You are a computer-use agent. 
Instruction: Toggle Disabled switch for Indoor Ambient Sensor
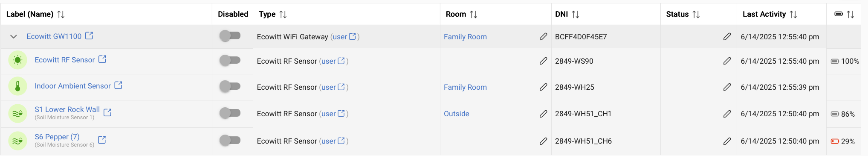[230, 87]
